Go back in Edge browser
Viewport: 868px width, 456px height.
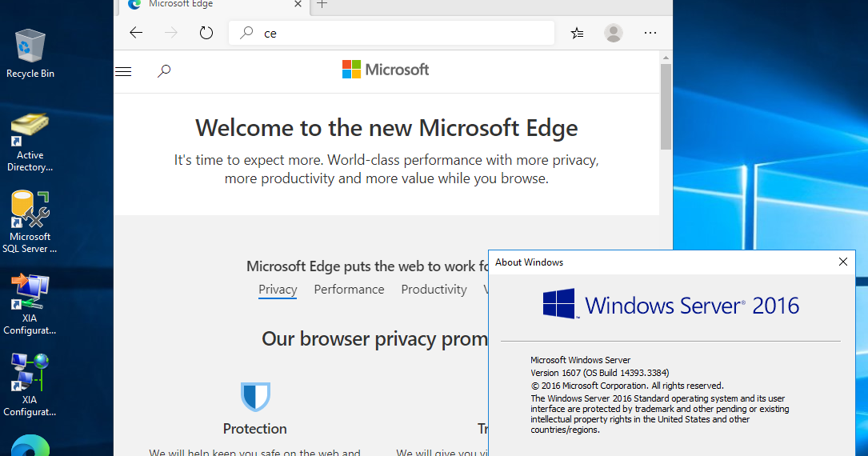(x=136, y=33)
